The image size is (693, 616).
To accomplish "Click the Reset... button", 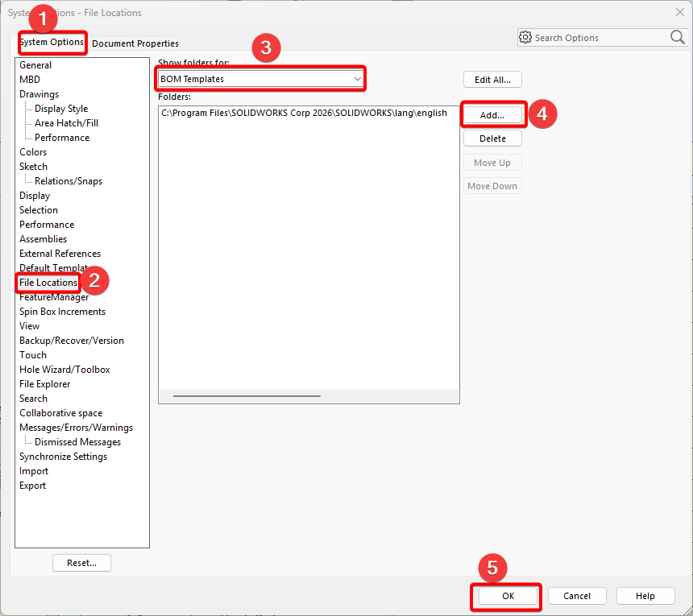I will click(x=81, y=563).
